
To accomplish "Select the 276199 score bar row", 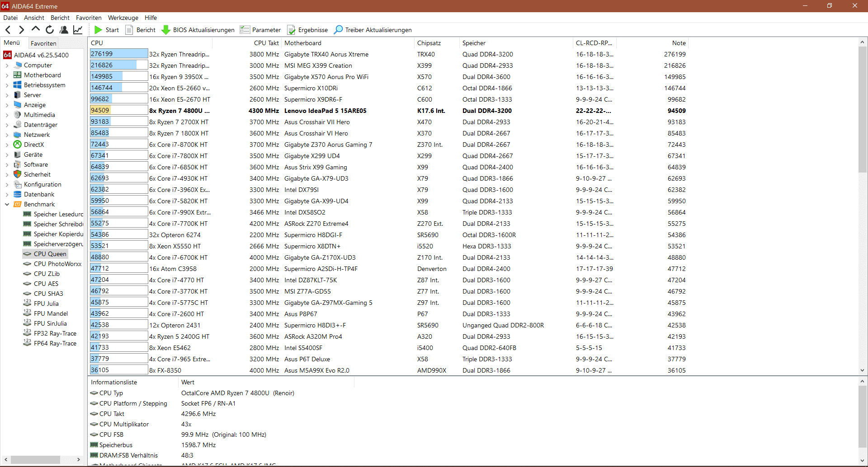I will (x=119, y=54).
